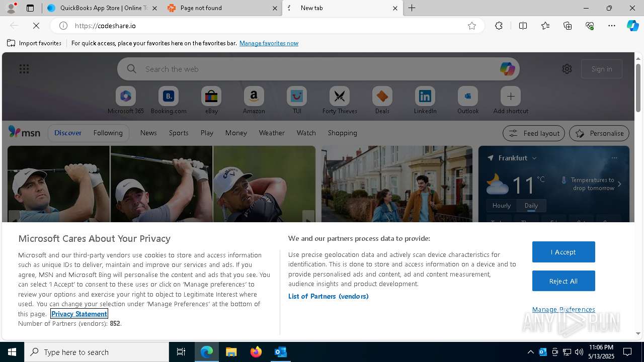Open the Amazon shortcut
The width and height of the screenshot is (644, 362).
pyautogui.click(x=254, y=100)
